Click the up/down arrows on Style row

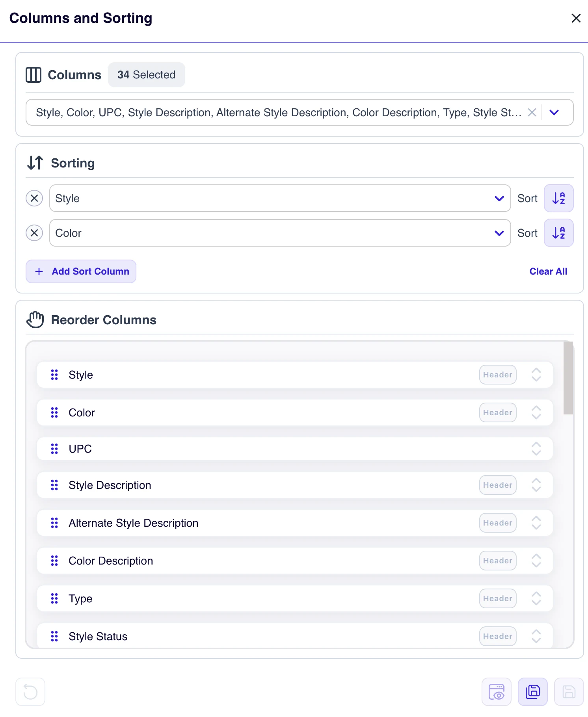click(x=536, y=375)
